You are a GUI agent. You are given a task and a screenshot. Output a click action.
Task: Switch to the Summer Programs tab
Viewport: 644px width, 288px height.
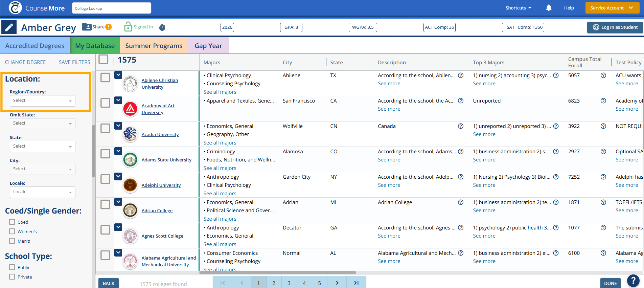coord(154,46)
